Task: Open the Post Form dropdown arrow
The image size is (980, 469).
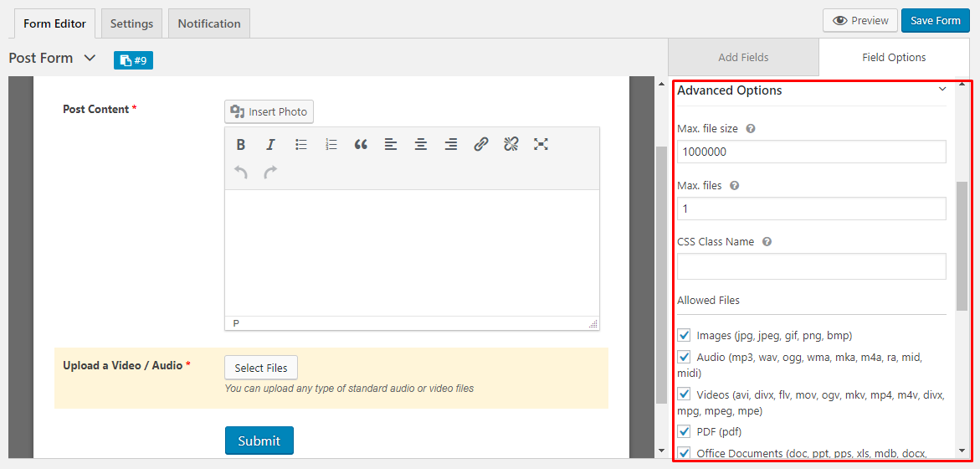Action: click(x=90, y=58)
